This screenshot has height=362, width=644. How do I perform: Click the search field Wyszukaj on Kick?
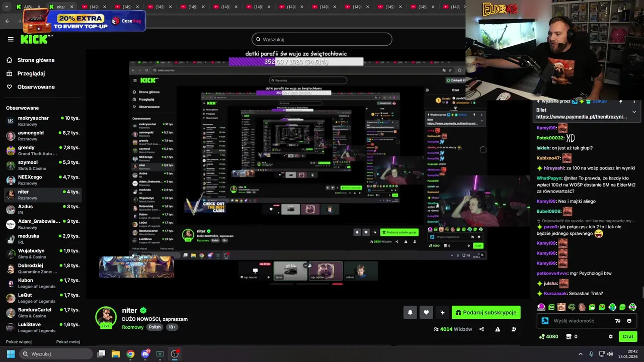click(x=322, y=39)
